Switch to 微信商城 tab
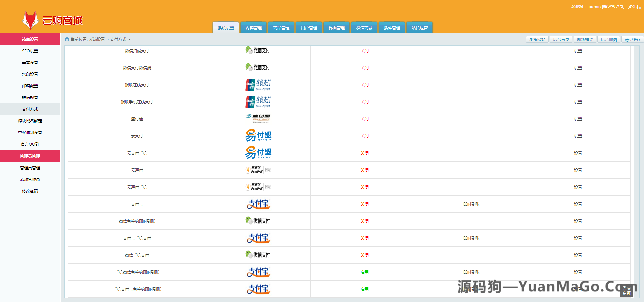The width and height of the screenshot is (644, 302). coord(364,28)
